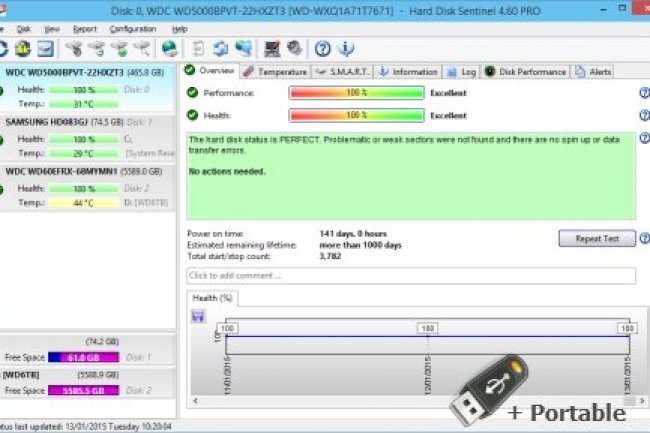The image size is (650, 433).
Task: Click the 'Click to add comment' field
Action: [x=411, y=276]
